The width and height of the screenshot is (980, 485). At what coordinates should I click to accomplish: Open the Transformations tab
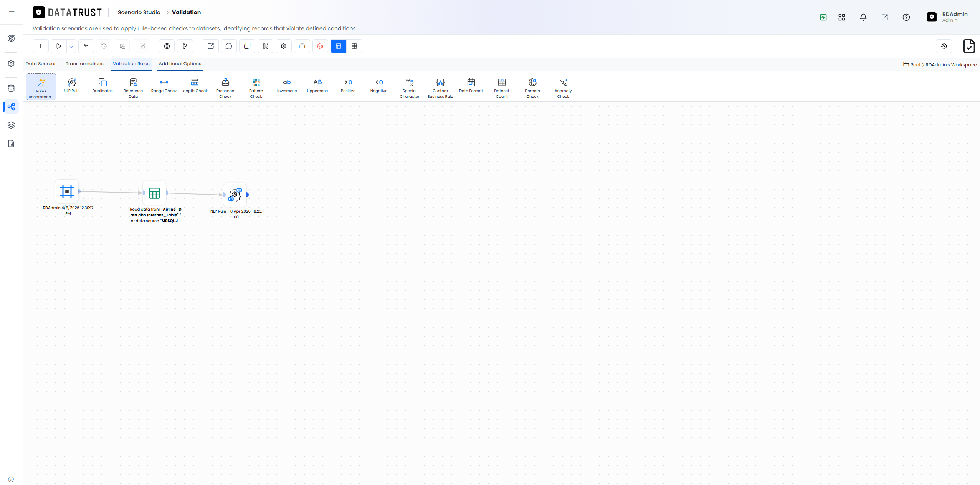click(84, 64)
